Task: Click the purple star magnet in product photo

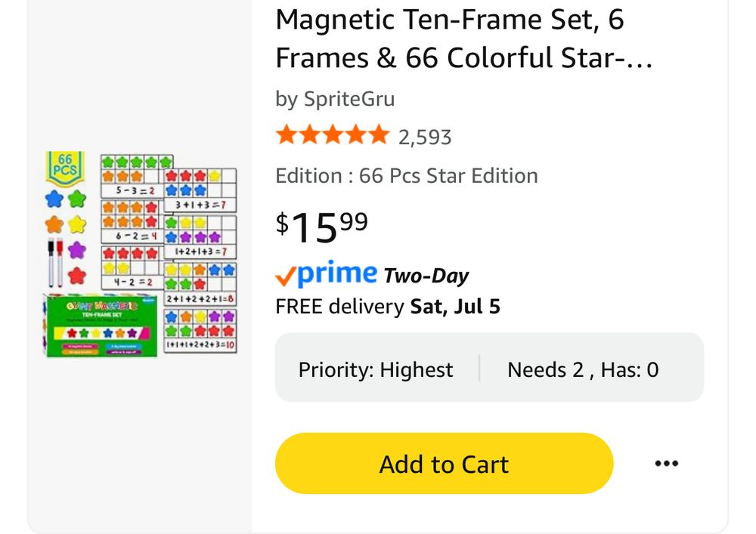Action: (76, 250)
